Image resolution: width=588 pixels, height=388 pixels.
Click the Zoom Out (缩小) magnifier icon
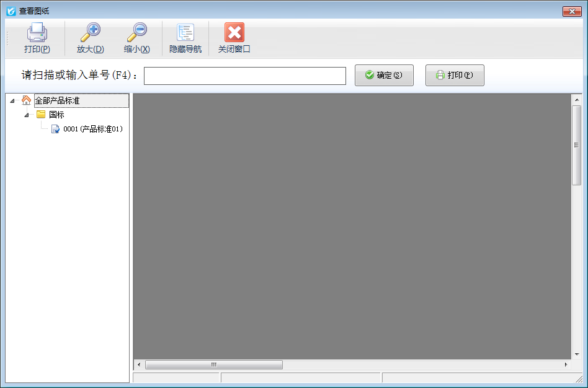tap(136, 33)
